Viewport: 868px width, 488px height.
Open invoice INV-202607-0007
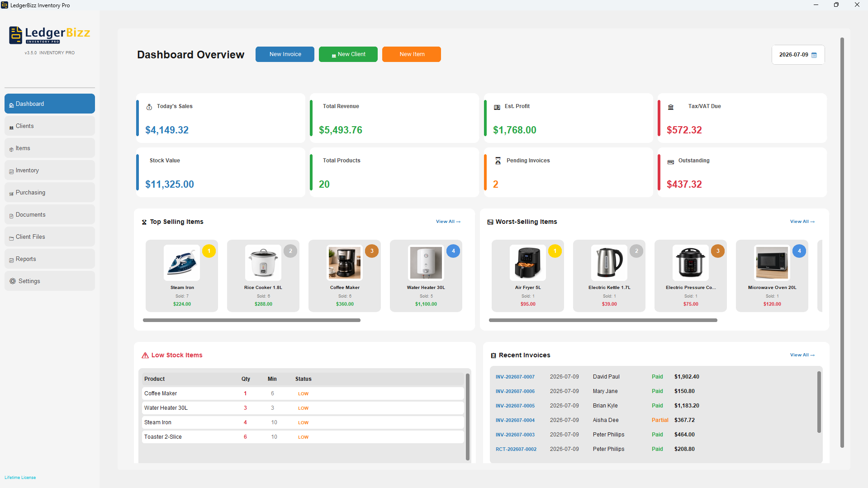[x=515, y=377]
